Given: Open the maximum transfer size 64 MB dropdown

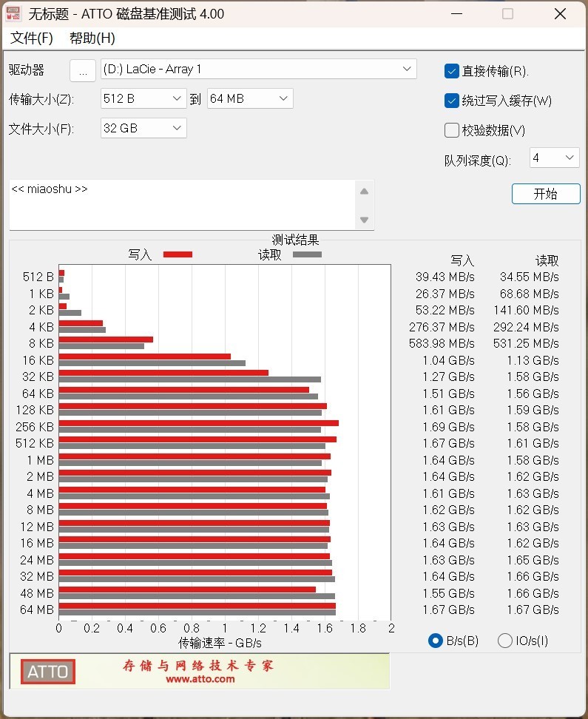Looking at the screenshot, I should coord(250,98).
